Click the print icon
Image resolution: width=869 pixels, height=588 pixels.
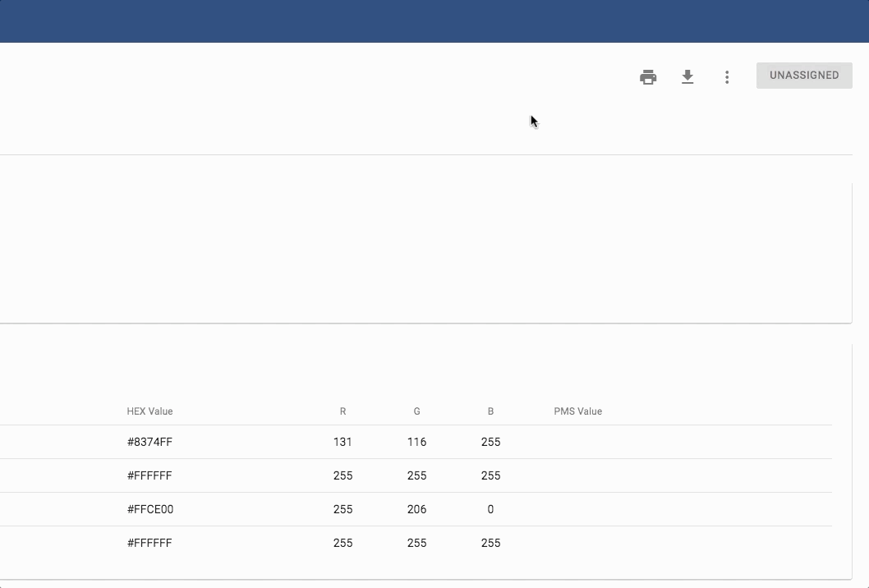coord(648,77)
